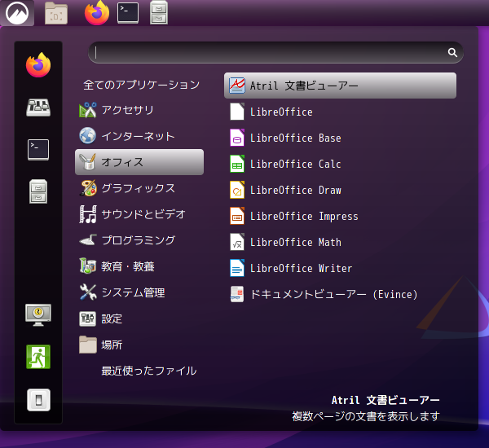This screenshot has height=448, width=489.
Task: Launch the LibreOffice Base entry
Action: (x=340, y=138)
